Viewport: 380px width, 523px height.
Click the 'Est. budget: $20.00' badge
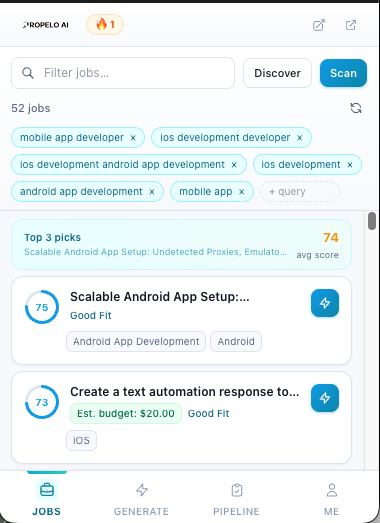(x=126, y=414)
